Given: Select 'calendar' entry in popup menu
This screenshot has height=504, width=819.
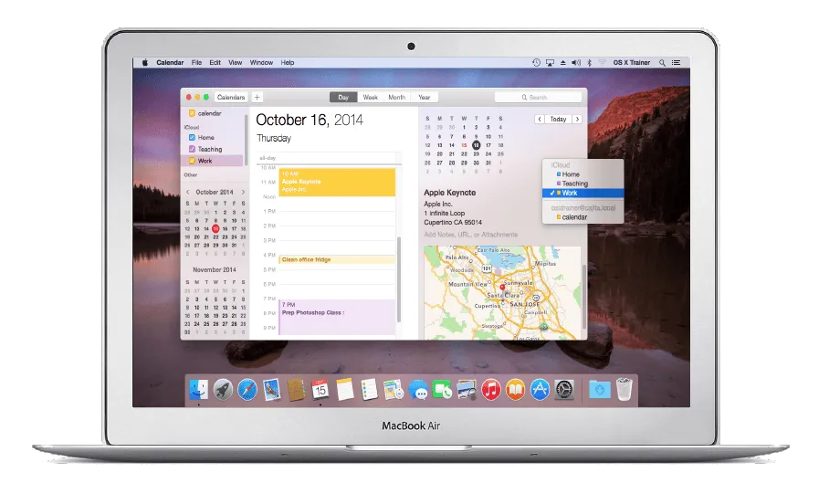Looking at the screenshot, I should click(x=583, y=216).
